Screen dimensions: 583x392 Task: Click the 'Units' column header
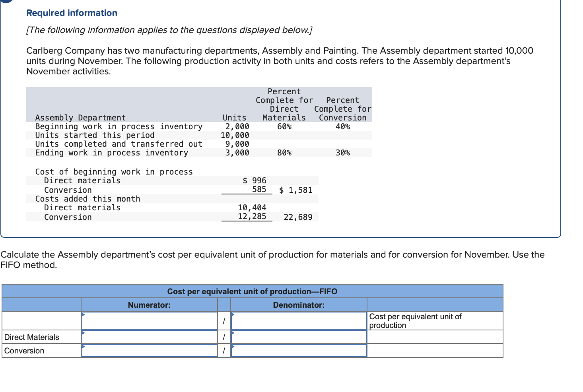pyautogui.click(x=235, y=118)
